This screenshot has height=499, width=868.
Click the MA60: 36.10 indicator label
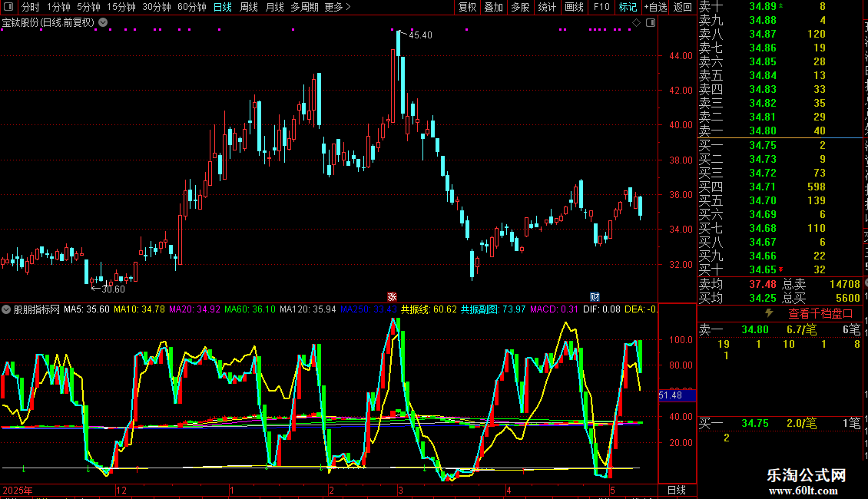(250, 309)
